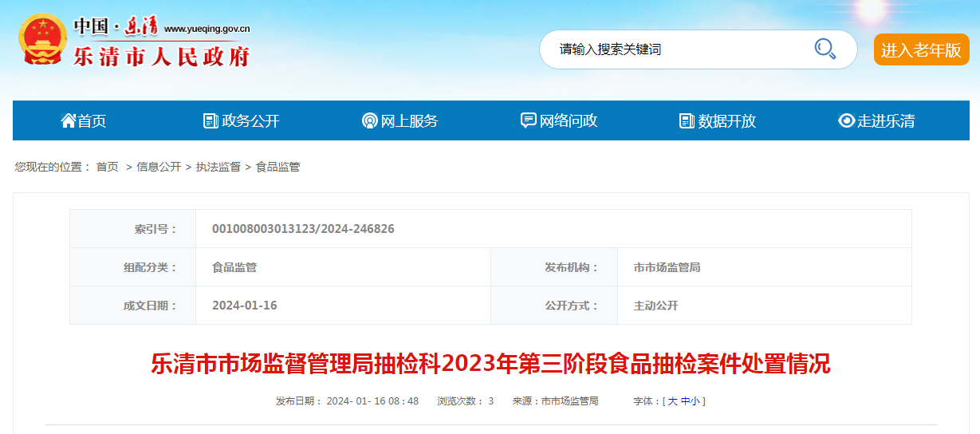Go to the 数据开放 menu item
Image resolution: width=980 pixels, height=434 pixels.
pyautogui.click(x=726, y=120)
